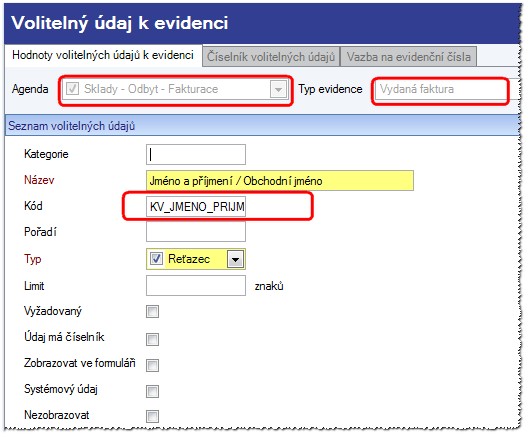Click into the Kategorie input field
Image resolution: width=531 pixels, height=439 pixels.
[x=196, y=154]
